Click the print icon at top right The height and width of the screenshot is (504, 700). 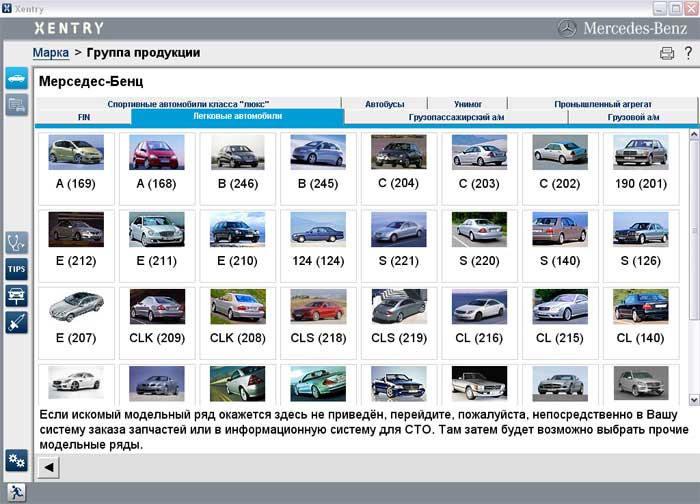(x=667, y=53)
